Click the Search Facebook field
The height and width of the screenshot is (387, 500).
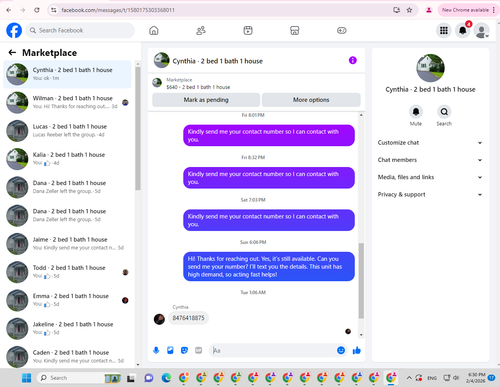click(x=80, y=30)
